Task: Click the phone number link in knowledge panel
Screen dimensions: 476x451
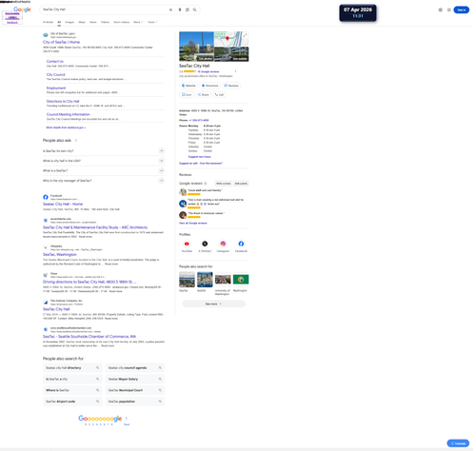Action: pyautogui.click(x=199, y=120)
